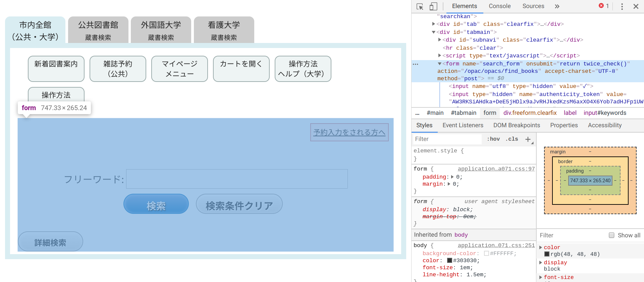The width and height of the screenshot is (644, 282).
Task: Click the input name="utf8" DOM node
Action: point(521,86)
